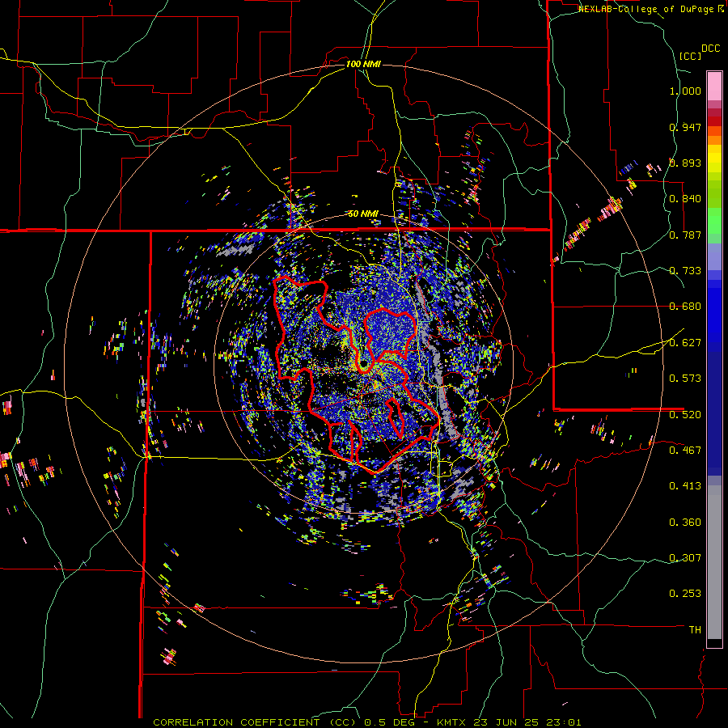
Task: Pick the bright green segment of the color bar
Action: pos(714,221)
